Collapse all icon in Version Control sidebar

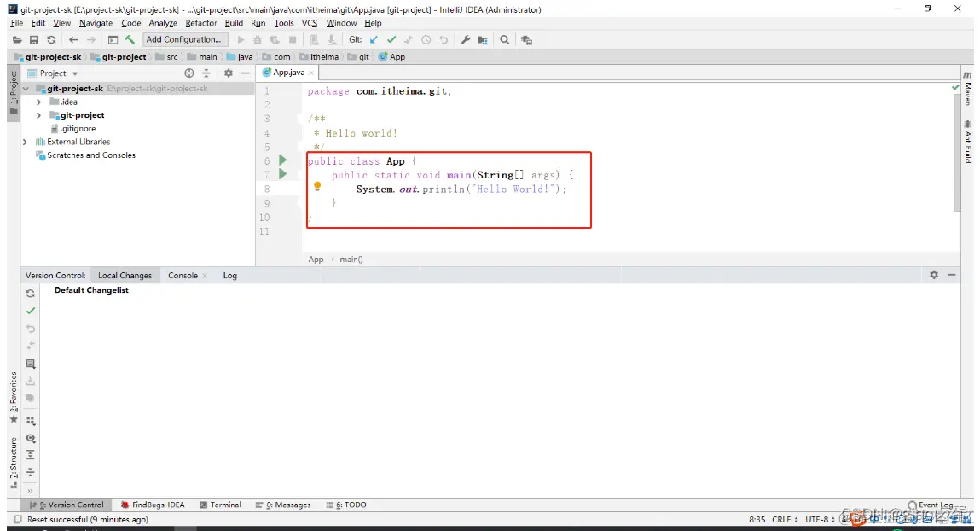coord(30,472)
